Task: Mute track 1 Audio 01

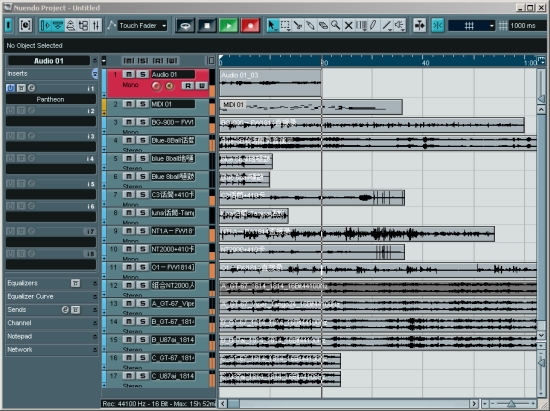Action: coord(129,74)
